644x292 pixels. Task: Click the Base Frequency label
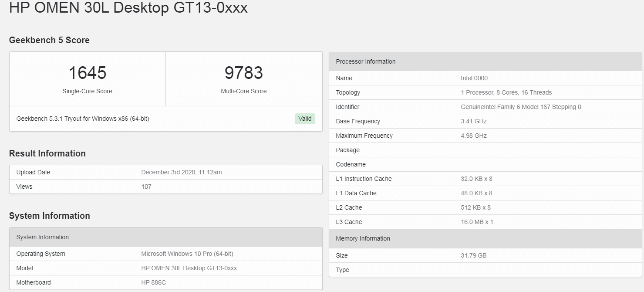(358, 121)
